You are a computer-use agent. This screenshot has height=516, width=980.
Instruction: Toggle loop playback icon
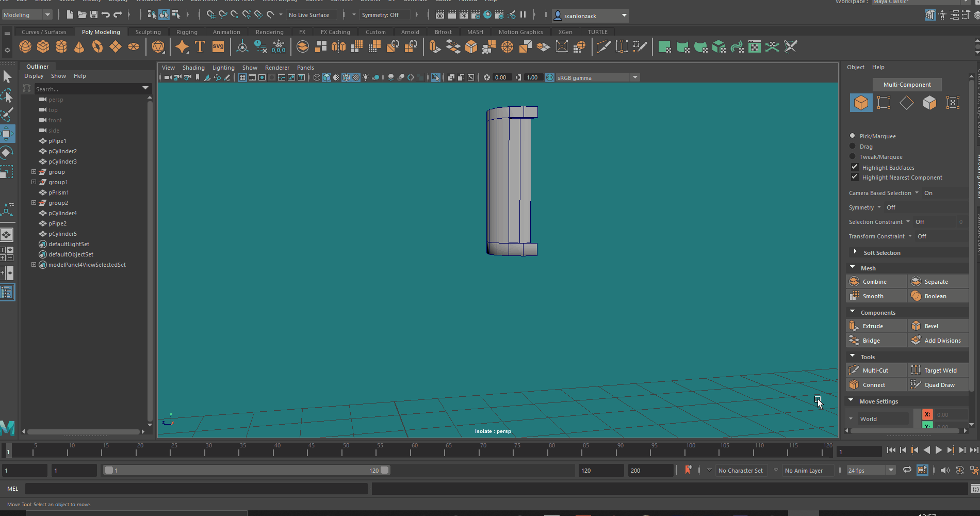coord(907,470)
